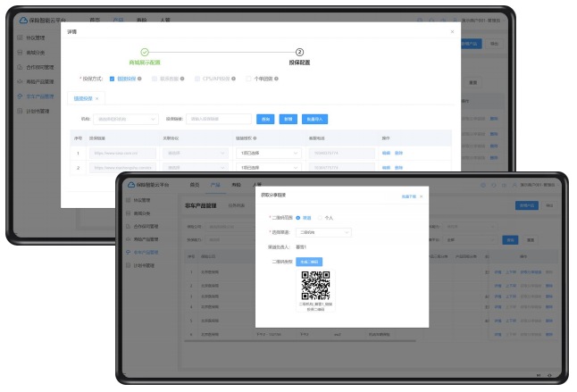
Task: Close the 详情 dialog in upper window
Action: (x=452, y=31)
